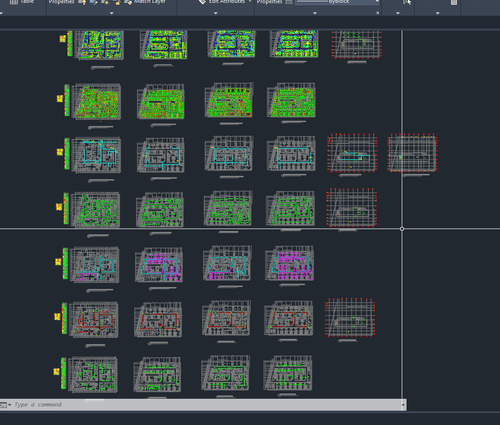Expand the Layers ribbon panel
The width and height of the screenshot is (500, 425).
pyautogui.click(x=112, y=13)
